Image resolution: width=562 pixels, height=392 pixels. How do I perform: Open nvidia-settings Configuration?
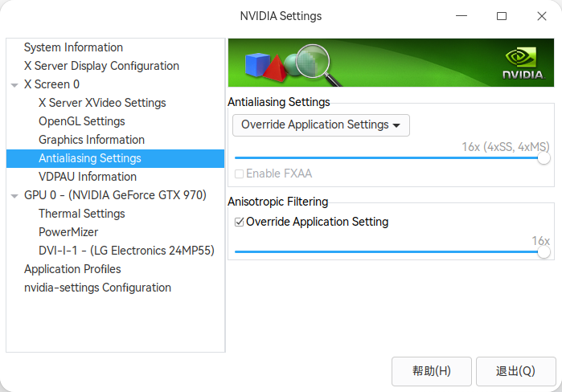point(97,288)
